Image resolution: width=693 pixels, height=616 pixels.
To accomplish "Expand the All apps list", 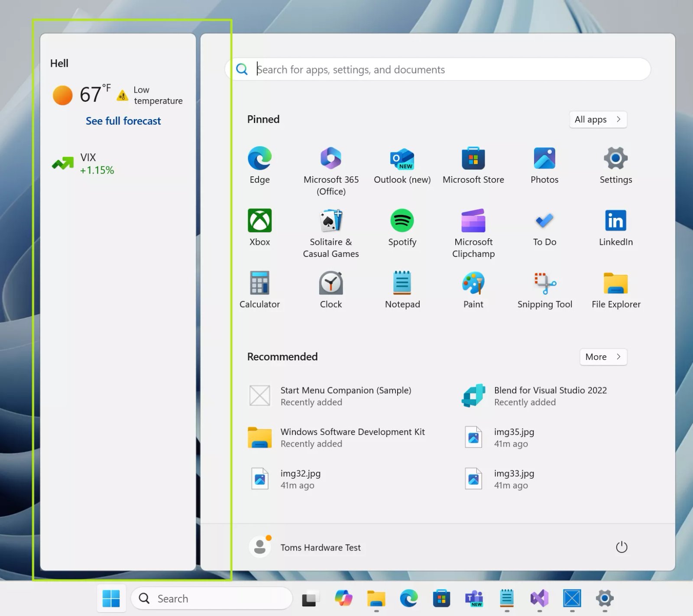I will tap(598, 120).
